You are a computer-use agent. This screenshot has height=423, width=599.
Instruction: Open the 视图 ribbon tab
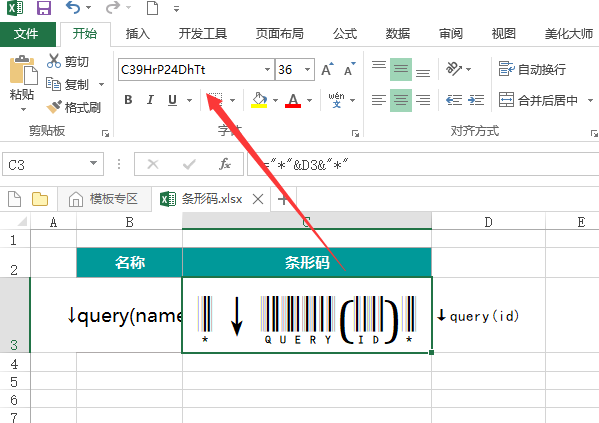[503, 34]
